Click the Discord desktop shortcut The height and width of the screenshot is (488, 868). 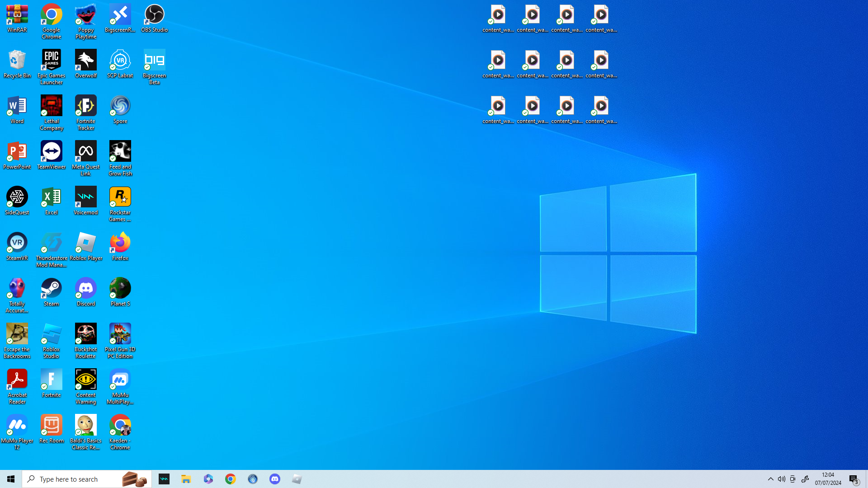coord(86,292)
